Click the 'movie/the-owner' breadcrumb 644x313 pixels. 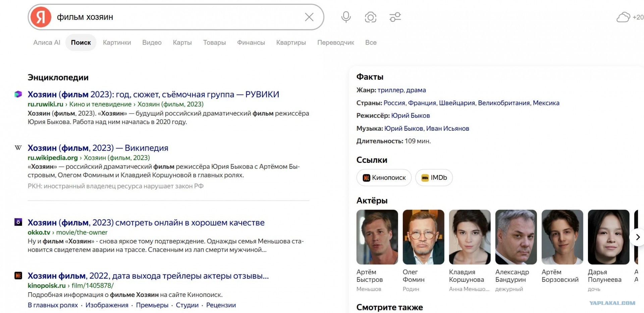[82, 232]
